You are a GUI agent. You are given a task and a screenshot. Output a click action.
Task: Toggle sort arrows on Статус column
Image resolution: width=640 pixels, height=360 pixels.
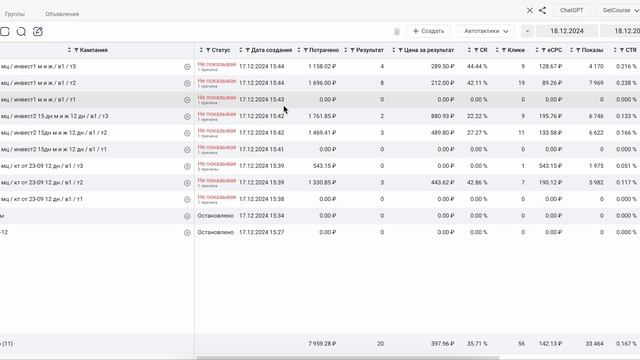click(x=201, y=50)
